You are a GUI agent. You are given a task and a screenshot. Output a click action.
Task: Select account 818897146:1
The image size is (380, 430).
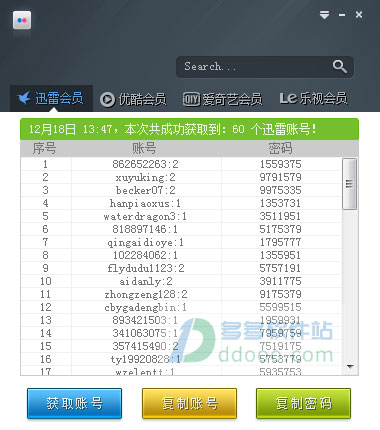[145, 229]
